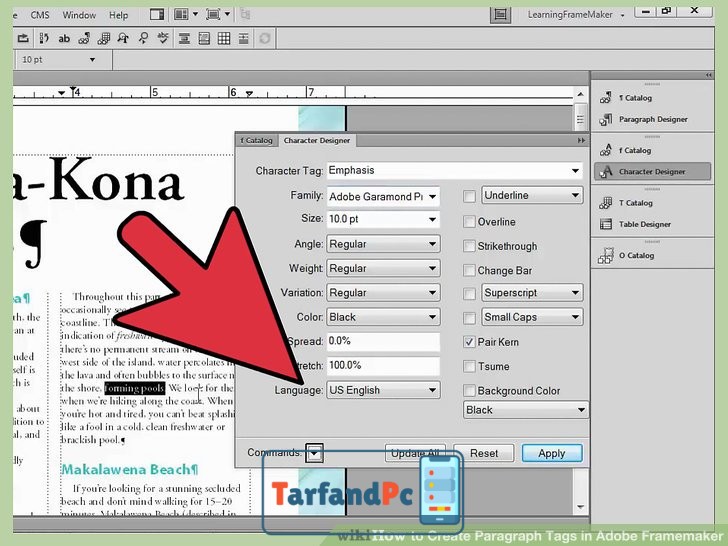Open the table catalog toolbar icon
This screenshot has height=546, width=728.
104,39
